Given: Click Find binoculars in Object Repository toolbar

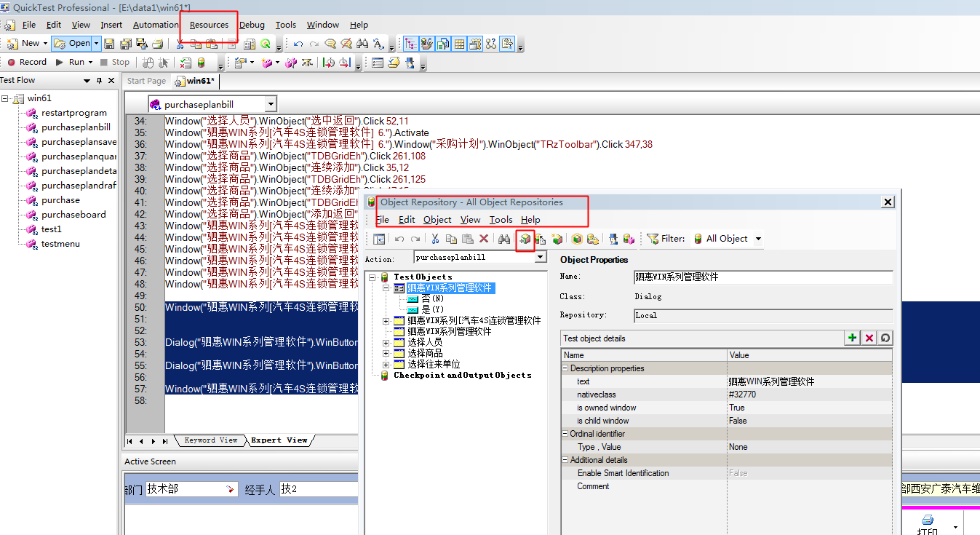Looking at the screenshot, I should 503,239.
